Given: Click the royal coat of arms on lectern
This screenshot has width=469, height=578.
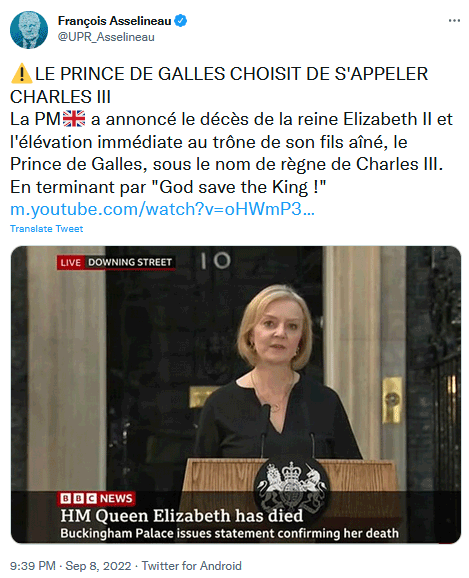Looking at the screenshot, I should click(x=291, y=484).
